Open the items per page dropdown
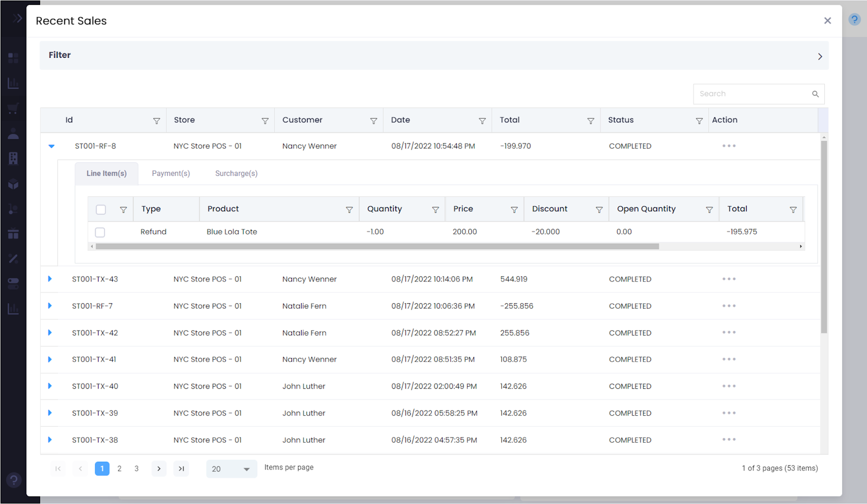867x504 pixels. [231, 469]
